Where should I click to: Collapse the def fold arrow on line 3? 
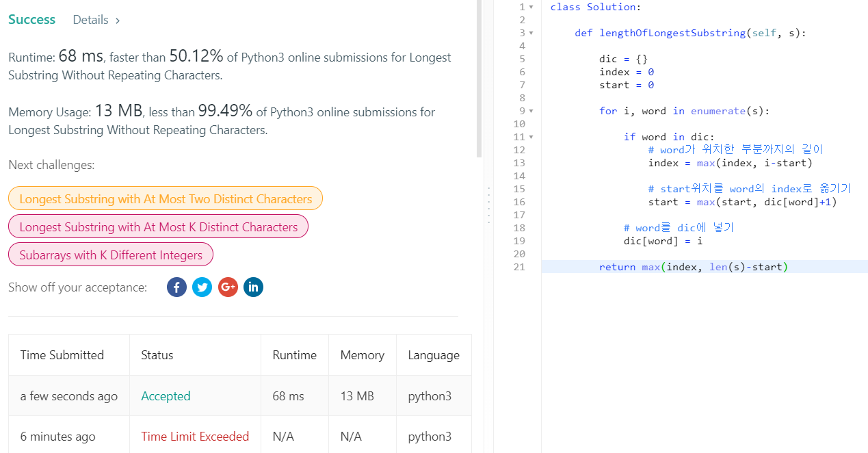click(531, 33)
